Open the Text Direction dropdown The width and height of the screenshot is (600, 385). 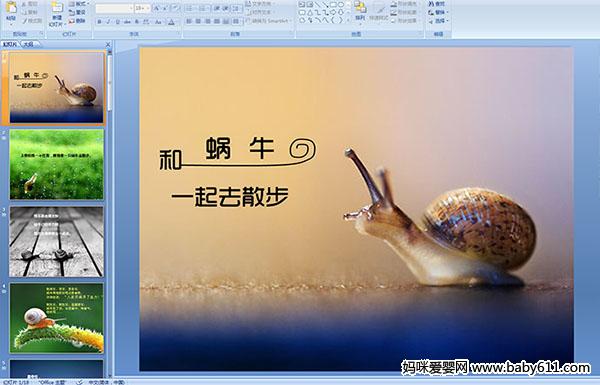261,4
